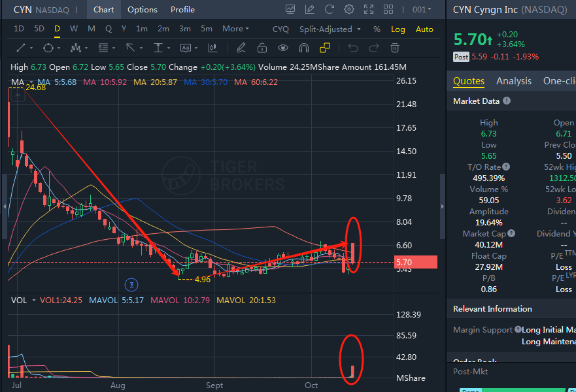Open the More intervals dropdown
This screenshot has height=392, width=576.
(235, 29)
